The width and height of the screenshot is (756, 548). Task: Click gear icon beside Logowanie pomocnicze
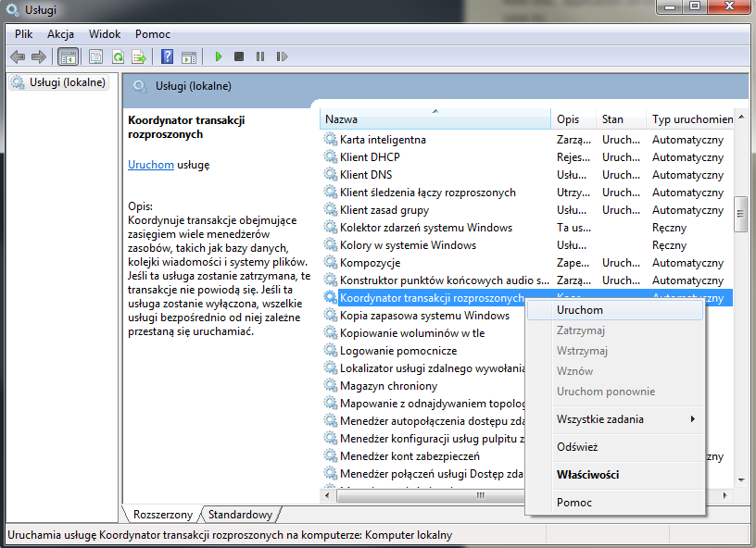pyautogui.click(x=330, y=351)
